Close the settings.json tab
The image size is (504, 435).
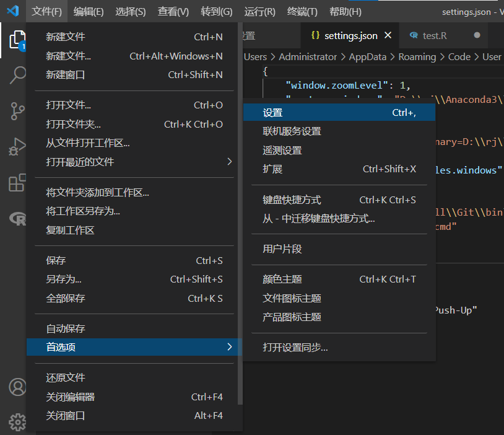(388, 35)
